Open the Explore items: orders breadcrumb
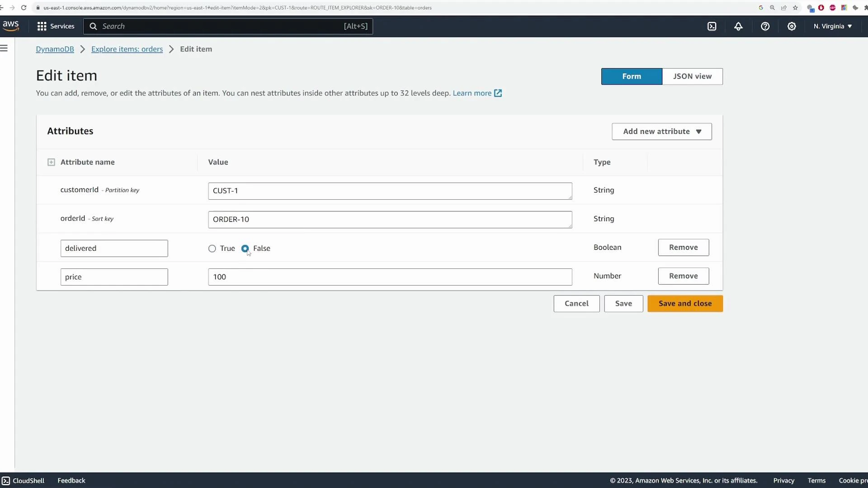Viewport: 868px width, 488px height. click(127, 49)
